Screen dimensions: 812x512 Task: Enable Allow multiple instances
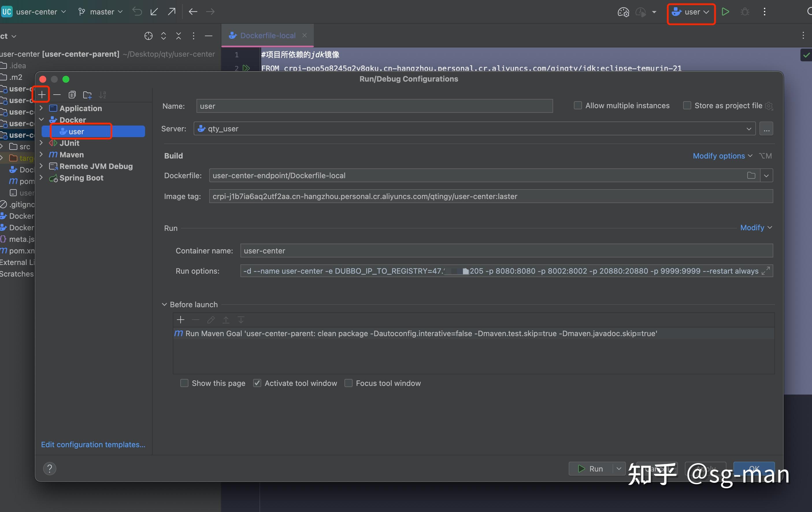pos(577,105)
